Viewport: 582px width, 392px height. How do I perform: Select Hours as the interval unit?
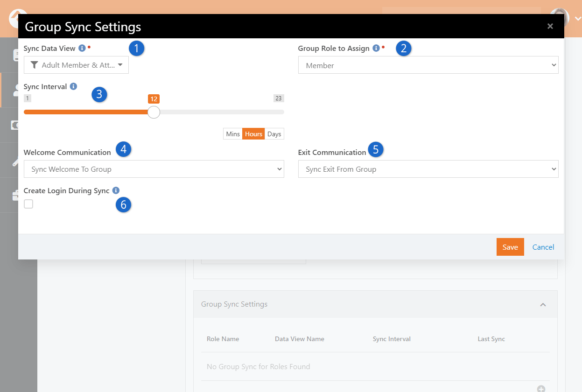(x=253, y=134)
